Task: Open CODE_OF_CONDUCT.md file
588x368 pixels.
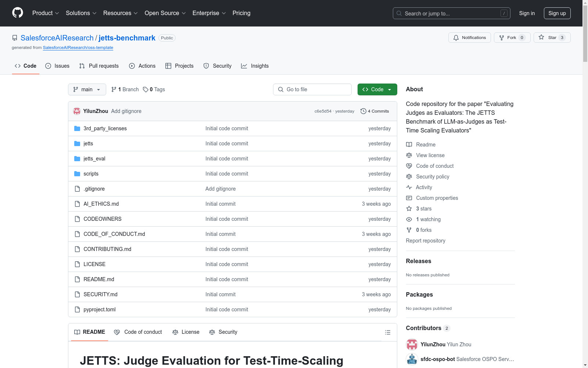Action: coord(114,234)
